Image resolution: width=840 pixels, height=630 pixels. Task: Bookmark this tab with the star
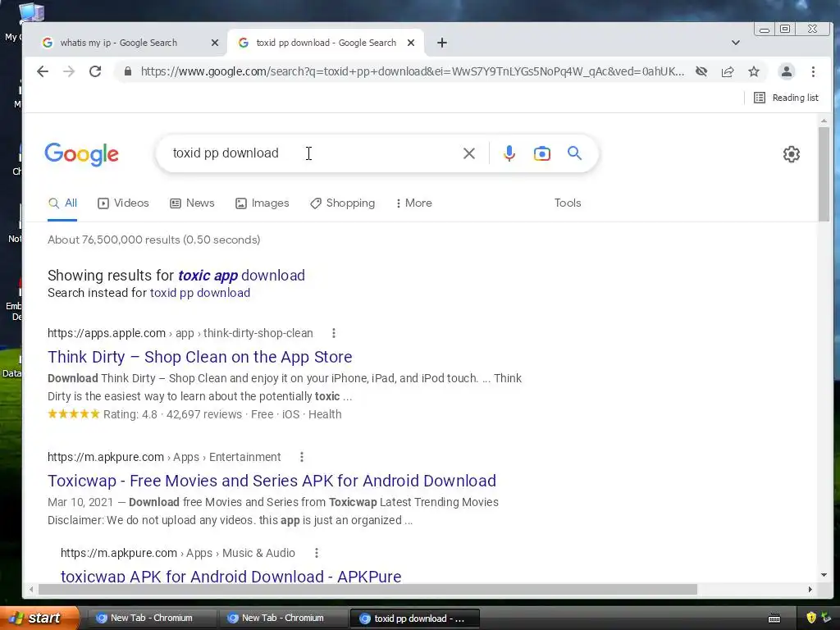(x=754, y=71)
